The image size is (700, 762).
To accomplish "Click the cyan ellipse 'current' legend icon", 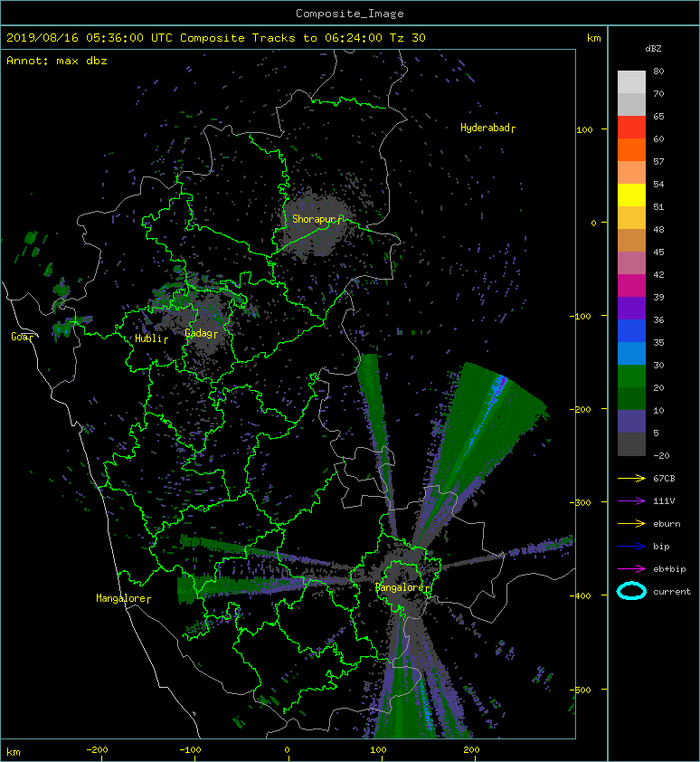I will click(x=631, y=591).
